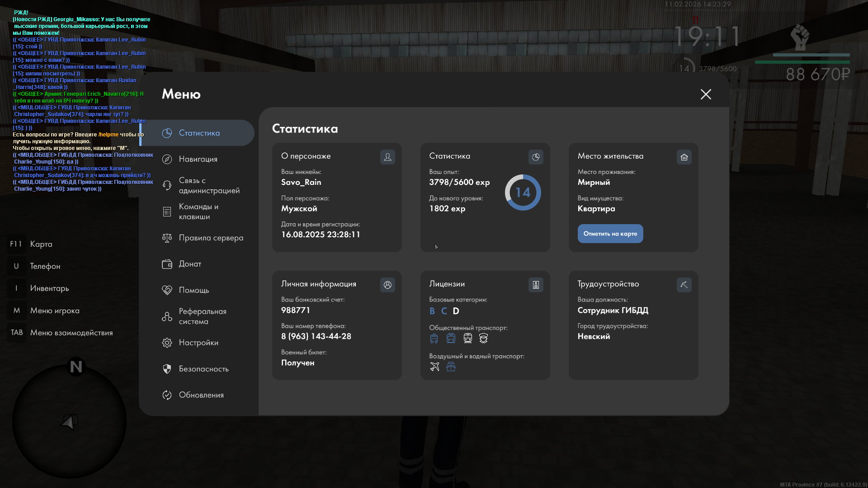Click the pickaxe icon in Трудоустройство card
This screenshot has width=868, height=488.
pos(684,285)
